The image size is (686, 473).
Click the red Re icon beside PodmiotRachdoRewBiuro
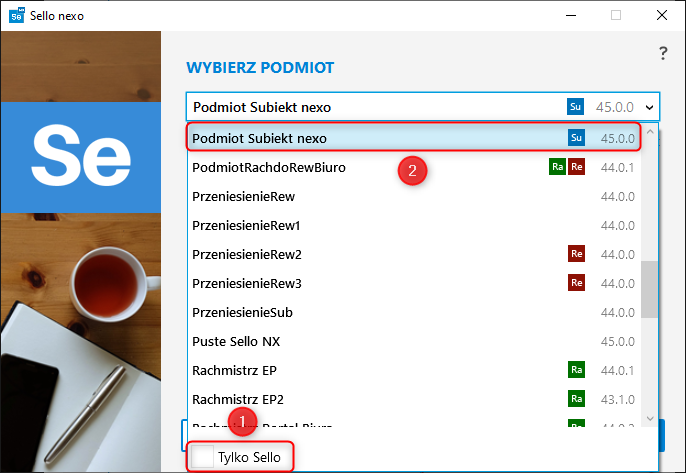coord(576,167)
